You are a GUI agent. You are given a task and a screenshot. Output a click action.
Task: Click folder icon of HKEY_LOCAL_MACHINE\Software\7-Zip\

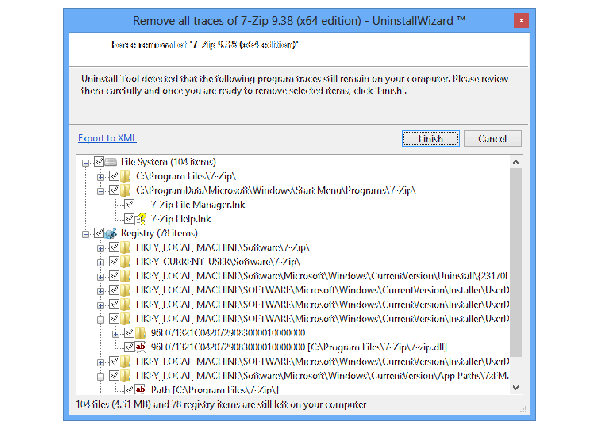pyautogui.click(x=125, y=248)
